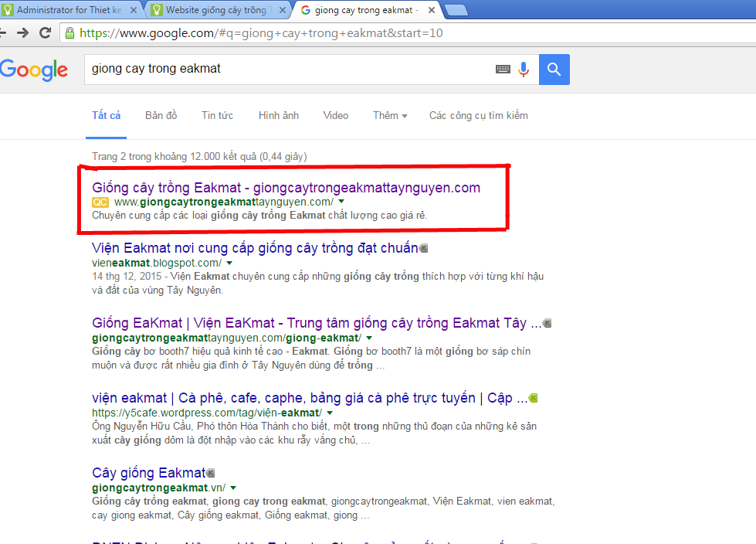
Task: Click the vieneakmat.blogspot.com green URL text
Action: point(157,263)
